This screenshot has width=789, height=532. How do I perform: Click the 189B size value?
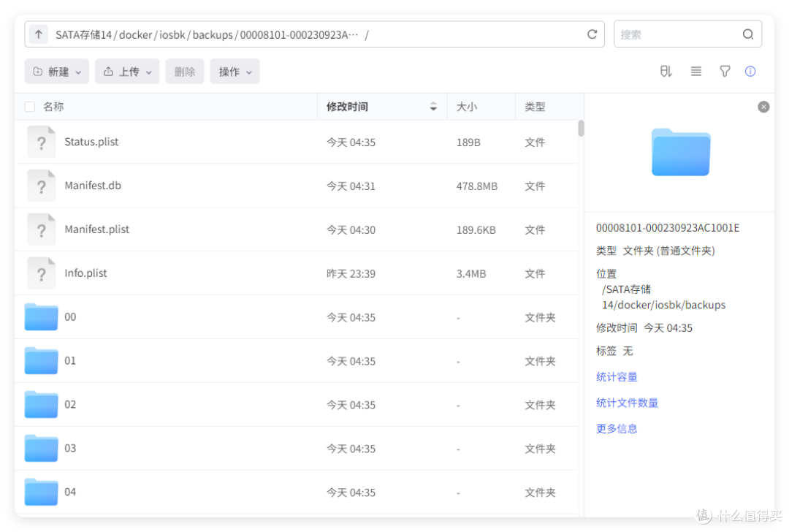point(468,142)
